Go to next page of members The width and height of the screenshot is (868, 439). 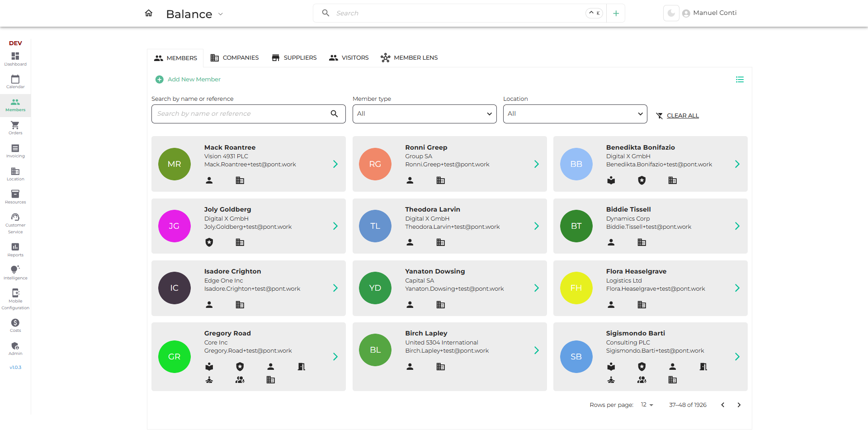coord(739,405)
